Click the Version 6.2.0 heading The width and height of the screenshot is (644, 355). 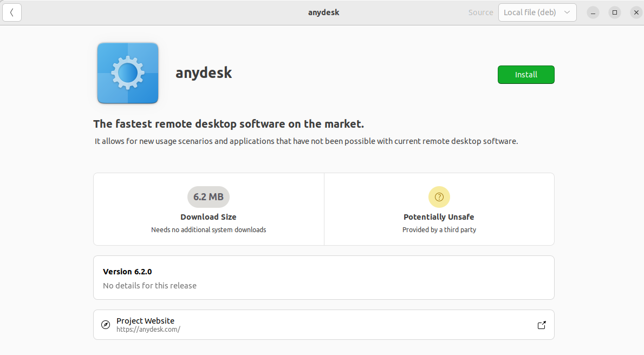(127, 272)
